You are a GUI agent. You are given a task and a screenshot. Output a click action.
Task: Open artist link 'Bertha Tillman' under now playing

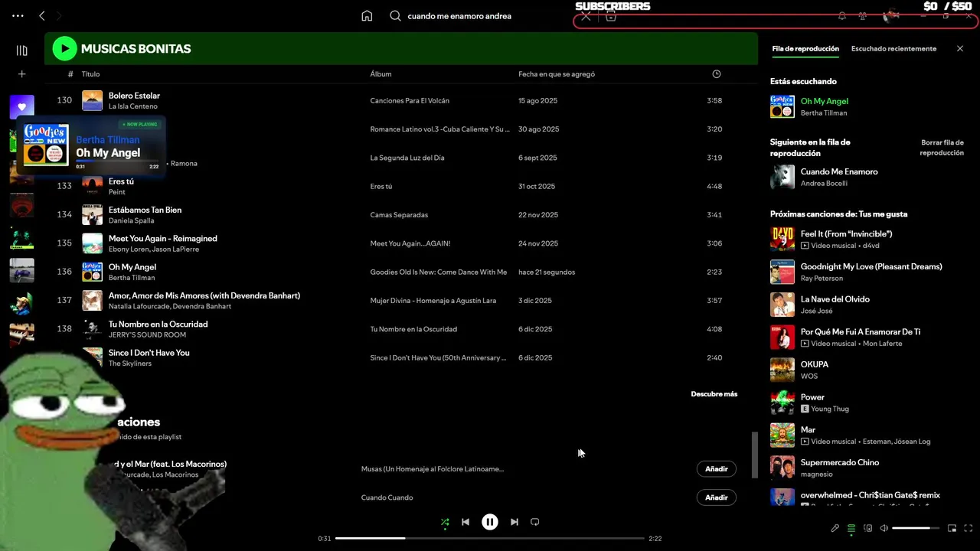point(824,113)
